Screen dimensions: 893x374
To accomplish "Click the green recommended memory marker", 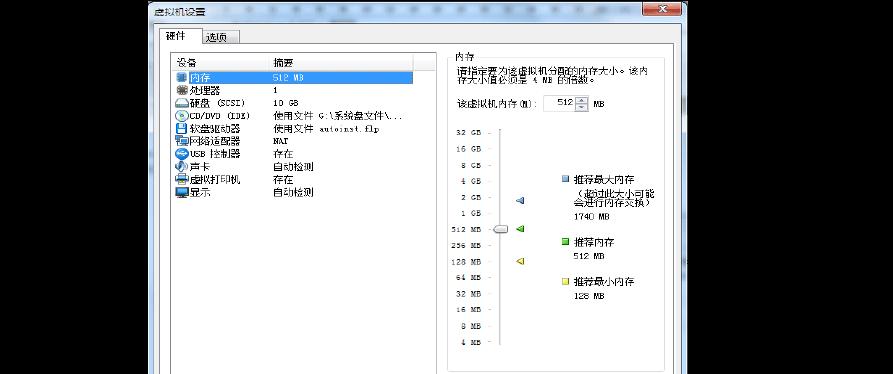I will 519,229.
